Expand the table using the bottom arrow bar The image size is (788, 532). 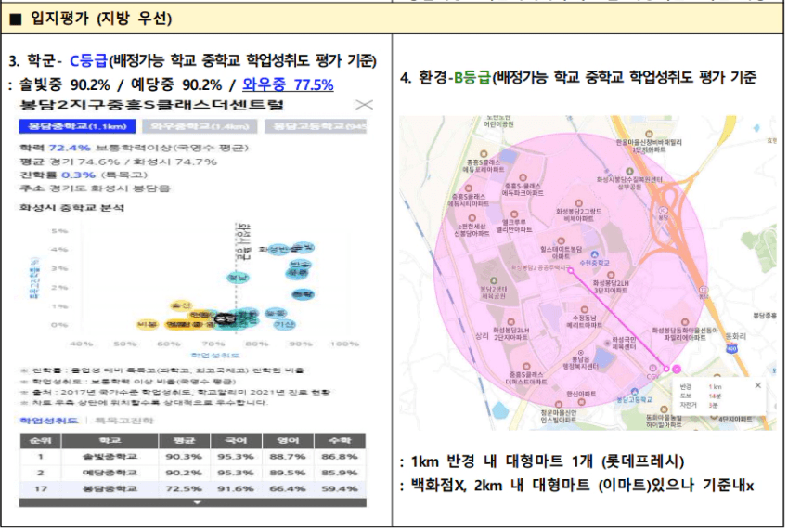coord(193,502)
